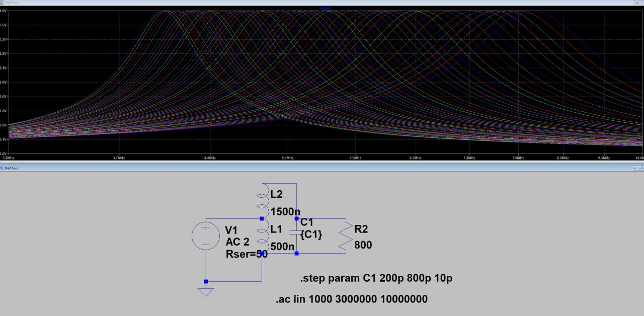This screenshot has width=644, height=316.
Task: Click the L2 component name label
Action: tap(277, 195)
